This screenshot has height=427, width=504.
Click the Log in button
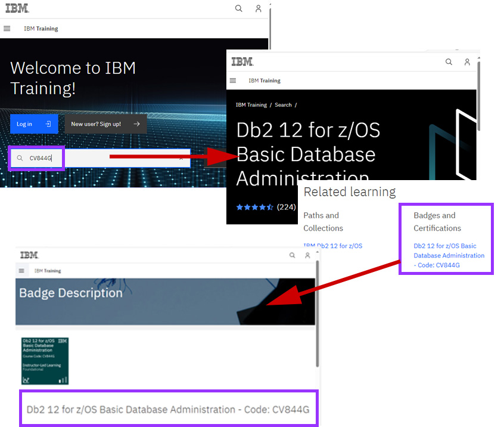34,124
